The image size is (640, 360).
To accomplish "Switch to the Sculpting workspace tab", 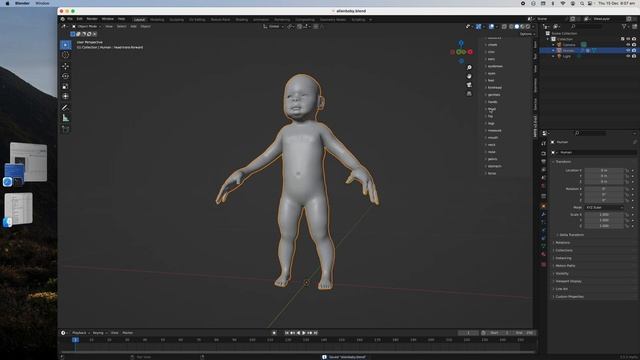I will (176, 20).
